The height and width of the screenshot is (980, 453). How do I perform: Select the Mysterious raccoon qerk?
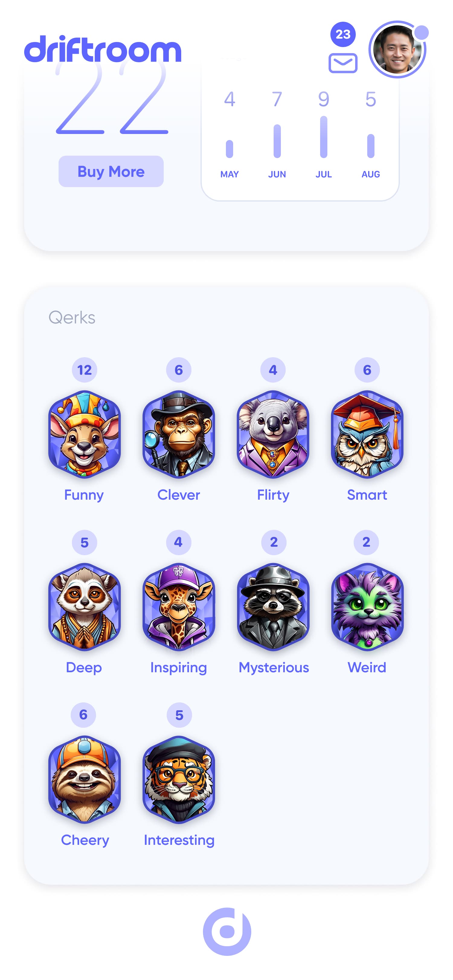click(x=273, y=607)
